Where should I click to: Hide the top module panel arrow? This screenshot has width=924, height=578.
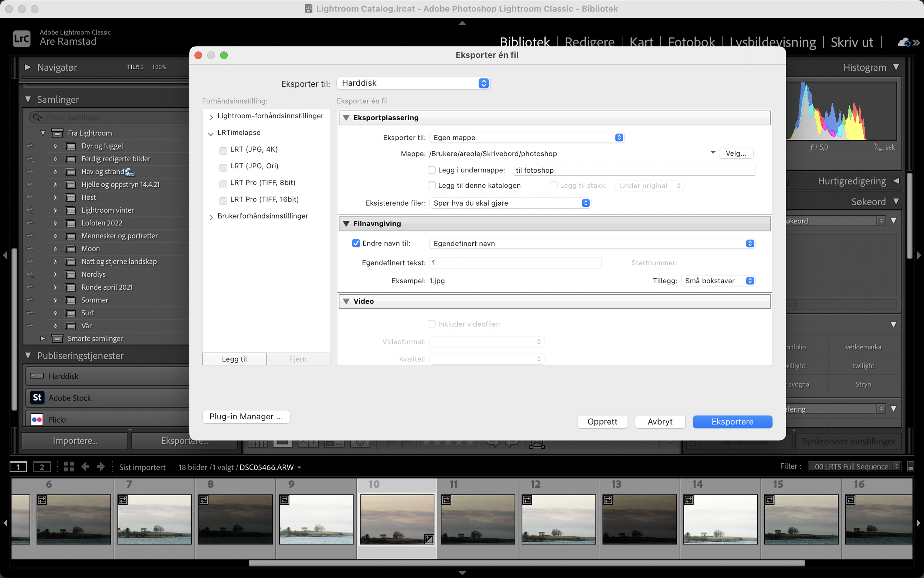(462, 23)
